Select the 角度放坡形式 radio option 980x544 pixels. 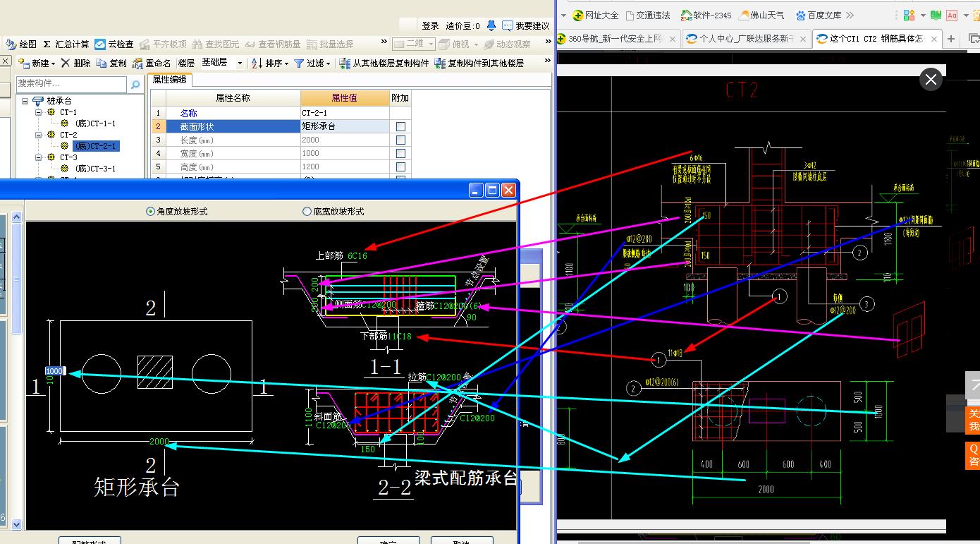[x=176, y=211]
